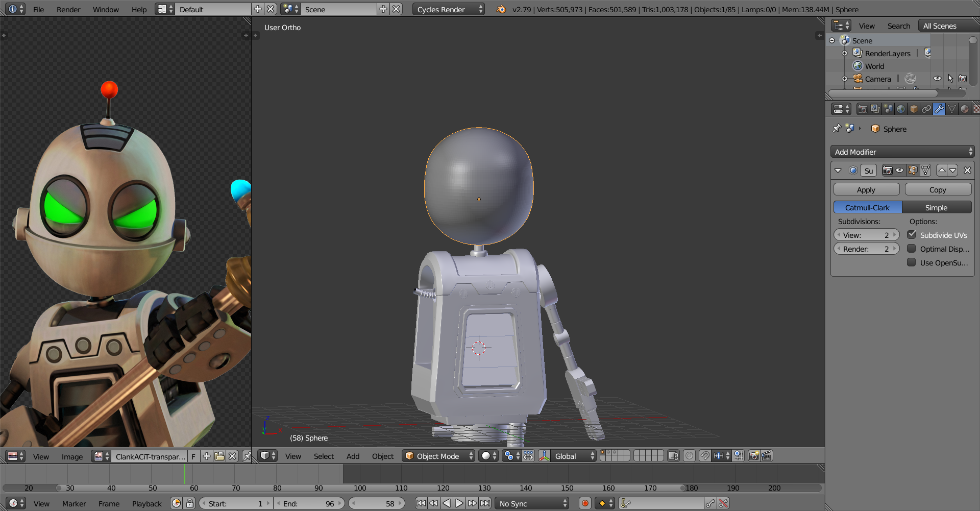Toggle Subdivide UVs checkbox
Screen dimensions: 980x511
point(912,235)
